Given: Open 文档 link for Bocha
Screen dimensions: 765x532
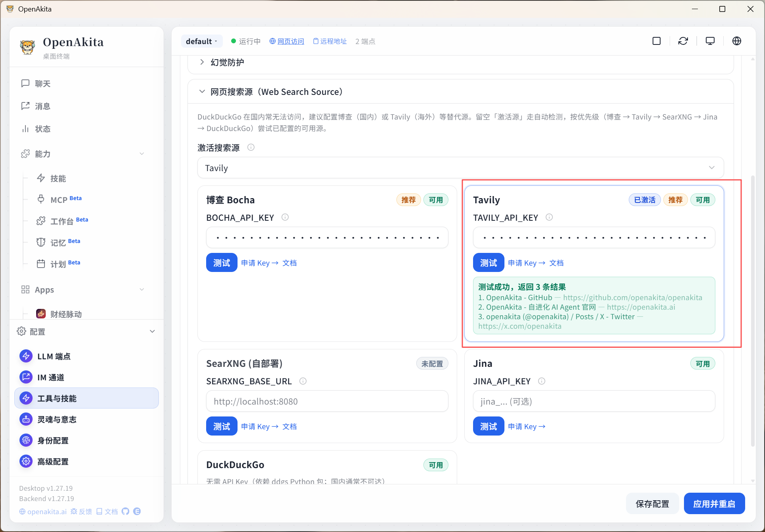Looking at the screenshot, I should pos(290,263).
